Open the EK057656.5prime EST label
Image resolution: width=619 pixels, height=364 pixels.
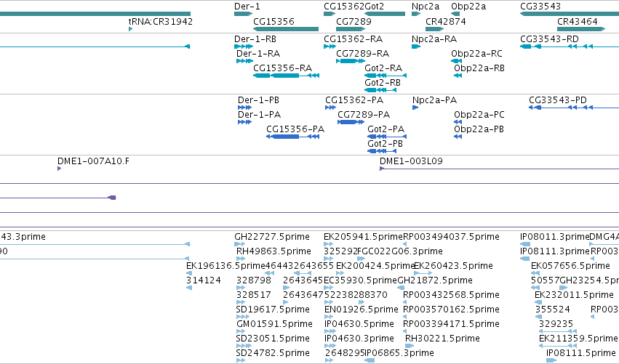pyautogui.click(x=570, y=266)
